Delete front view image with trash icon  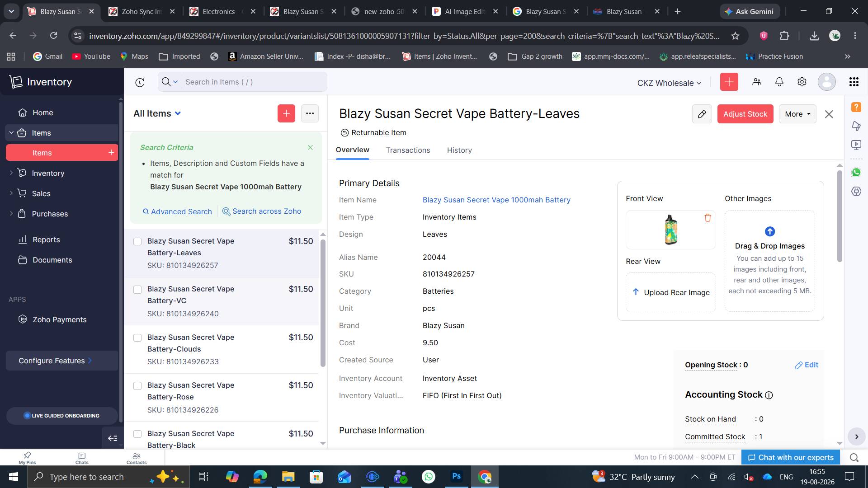[x=708, y=218]
